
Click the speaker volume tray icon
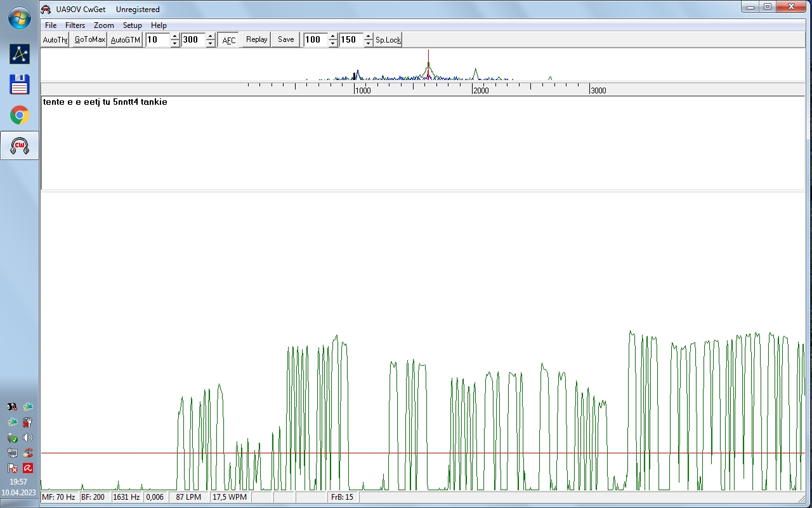(28, 438)
